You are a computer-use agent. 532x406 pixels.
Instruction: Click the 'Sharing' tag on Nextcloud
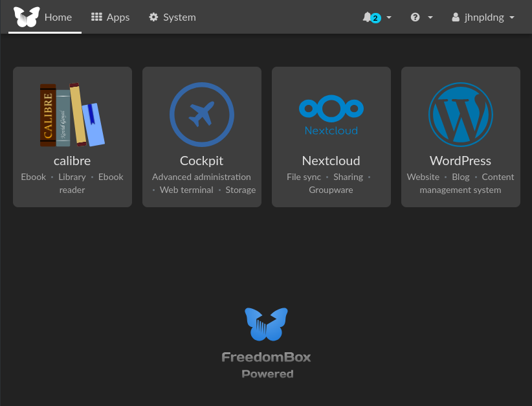(x=348, y=177)
